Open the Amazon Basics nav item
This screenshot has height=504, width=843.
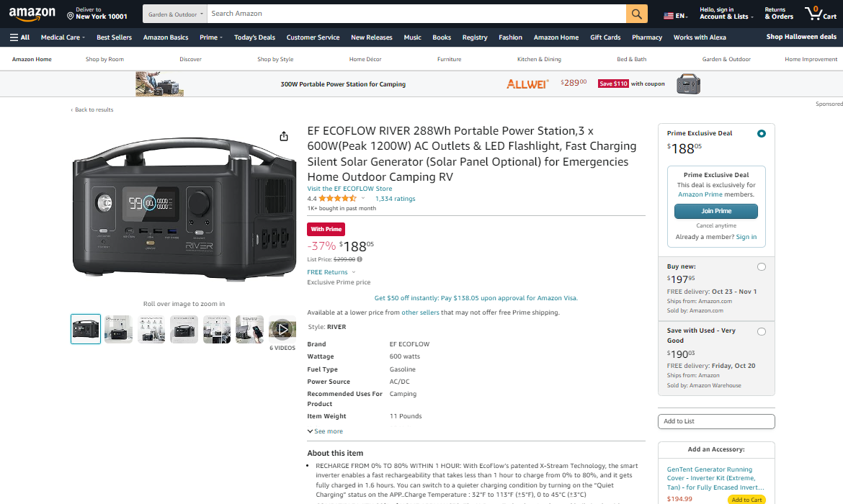[x=166, y=37]
